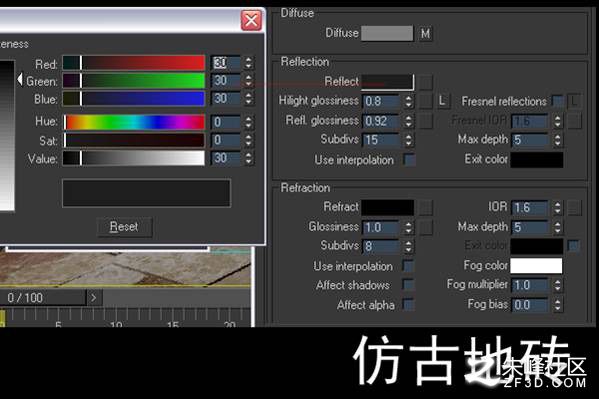The image size is (599, 399).
Task: Enable the Fresnel reflections checkbox
Action: pos(558,101)
